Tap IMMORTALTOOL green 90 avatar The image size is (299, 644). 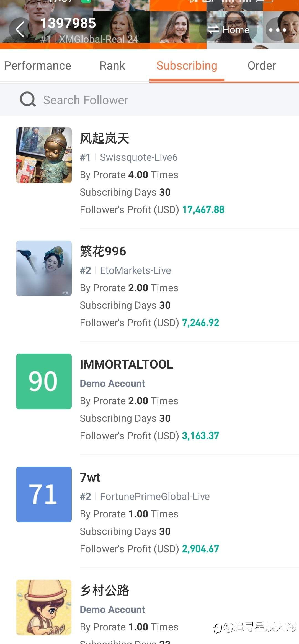click(x=44, y=381)
